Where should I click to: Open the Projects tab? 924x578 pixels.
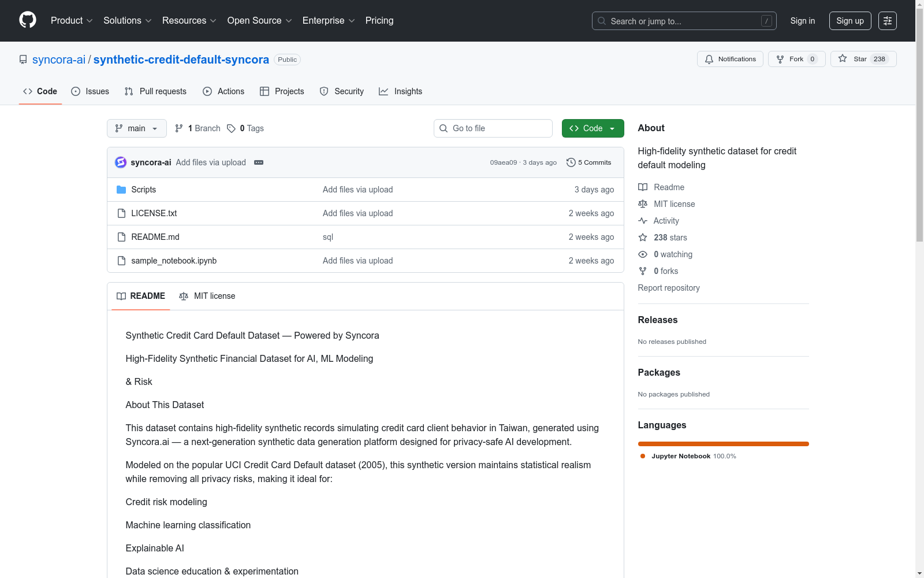(282, 91)
